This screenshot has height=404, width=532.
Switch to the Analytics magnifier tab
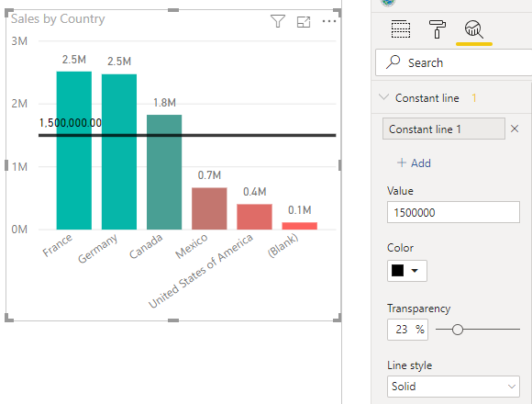tap(474, 29)
